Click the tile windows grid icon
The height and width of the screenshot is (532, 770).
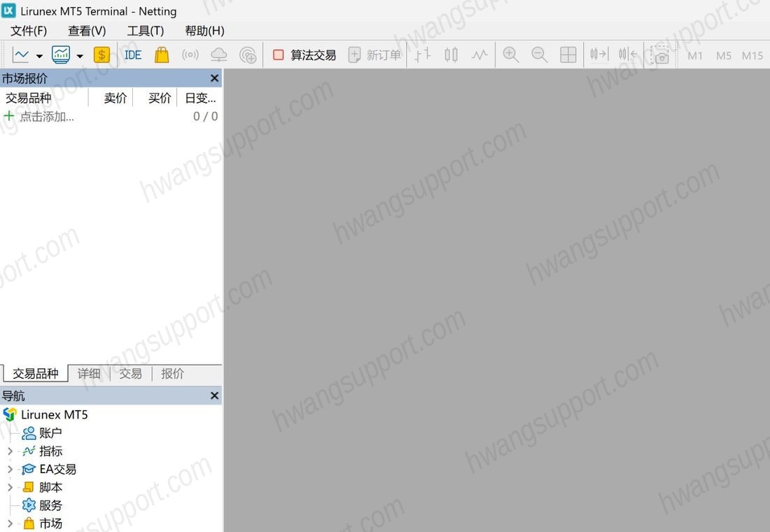pos(568,55)
